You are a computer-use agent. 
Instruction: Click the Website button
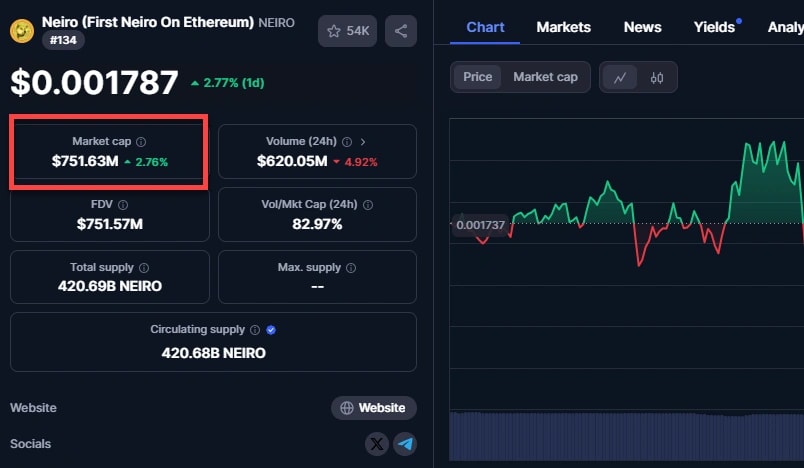[373, 408]
